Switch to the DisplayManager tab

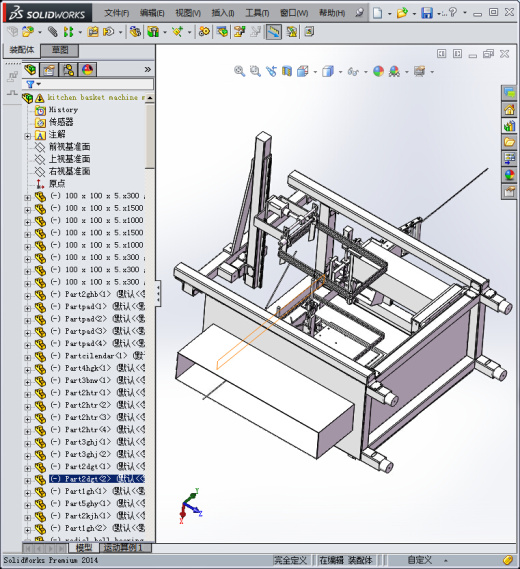(x=87, y=70)
